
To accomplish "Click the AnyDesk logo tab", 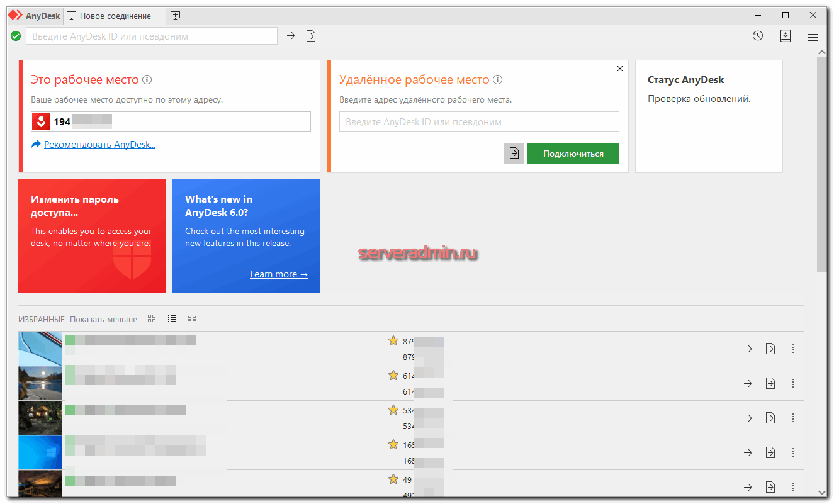I will tap(34, 16).
